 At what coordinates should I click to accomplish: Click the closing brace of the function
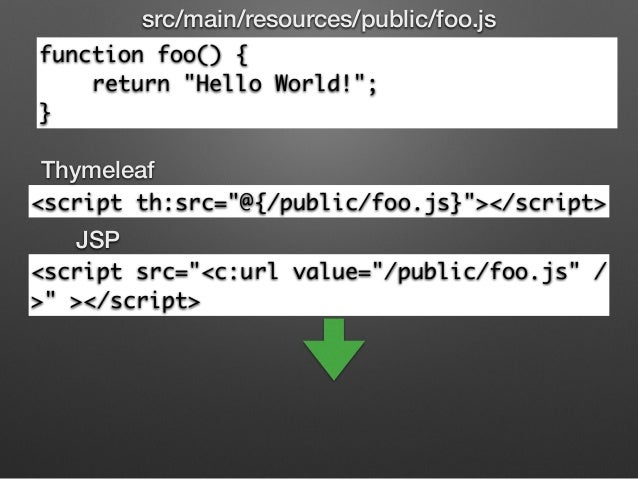(45, 113)
